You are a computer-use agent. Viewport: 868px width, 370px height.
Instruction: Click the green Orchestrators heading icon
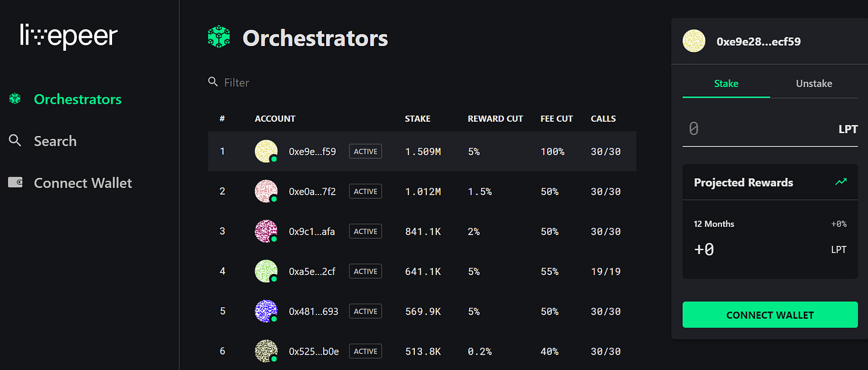pyautogui.click(x=219, y=38)
